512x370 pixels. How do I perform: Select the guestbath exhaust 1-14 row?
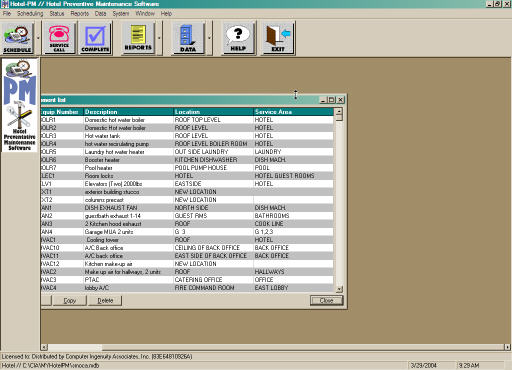coord(187,216)
